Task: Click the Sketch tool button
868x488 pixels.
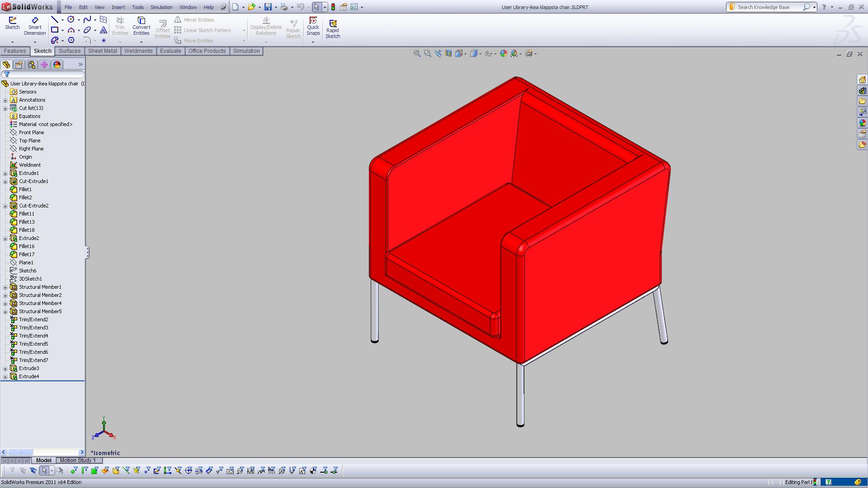Action: (12, 23)
